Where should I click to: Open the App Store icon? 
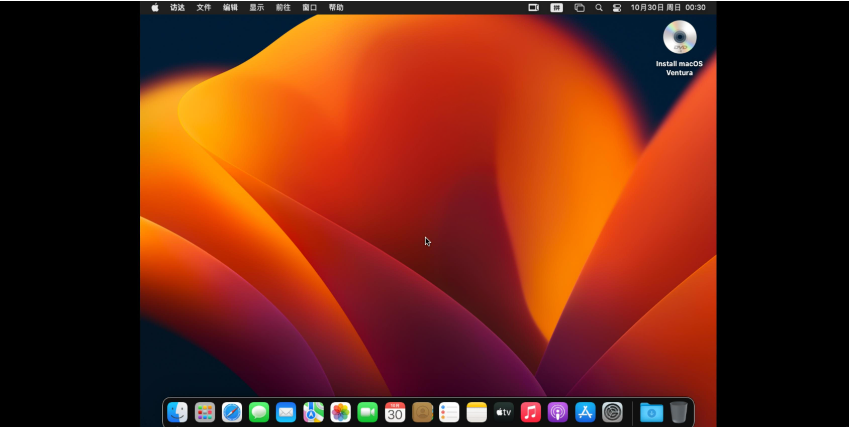pos(585,412)
